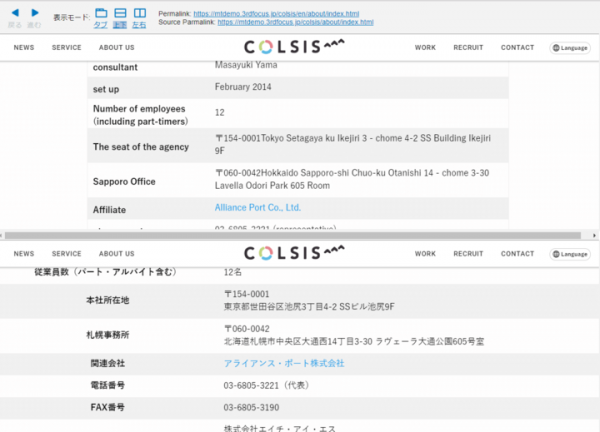Open WORK in upper pane navigation
Viewport: 600px width, 432px height.
point(425,47)
